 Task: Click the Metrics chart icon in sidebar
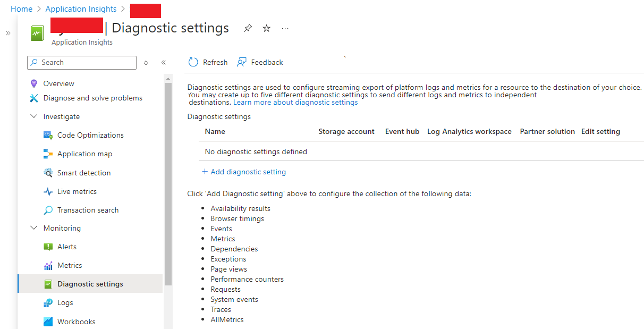48,265
